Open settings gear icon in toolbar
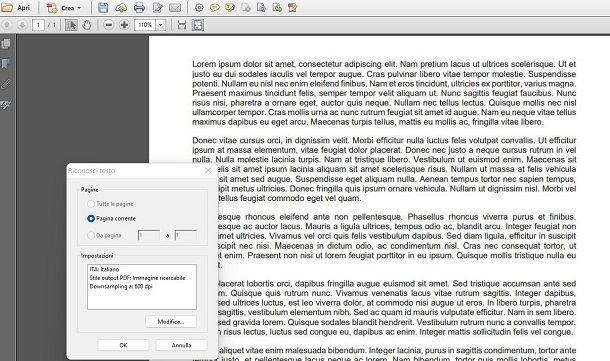The height and width of the screenshot is (361, 610). click(199, 7)
